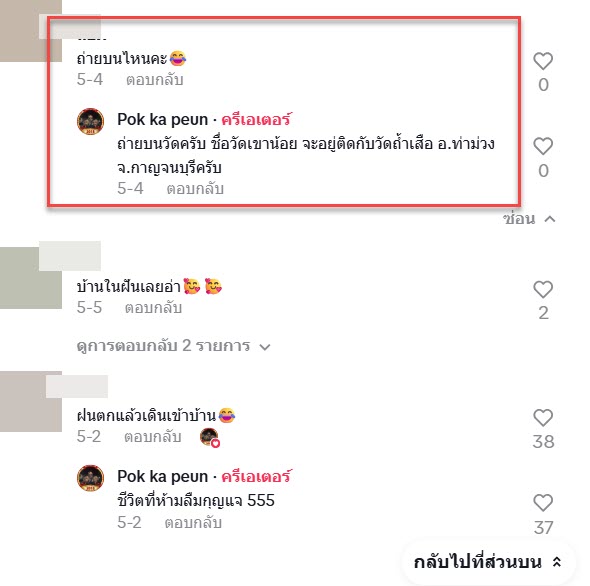Click "กลับไปที่ส่วนบน" back-to-top button
The height and width of the screenshot is (586, 590).
tap(488, 562)
